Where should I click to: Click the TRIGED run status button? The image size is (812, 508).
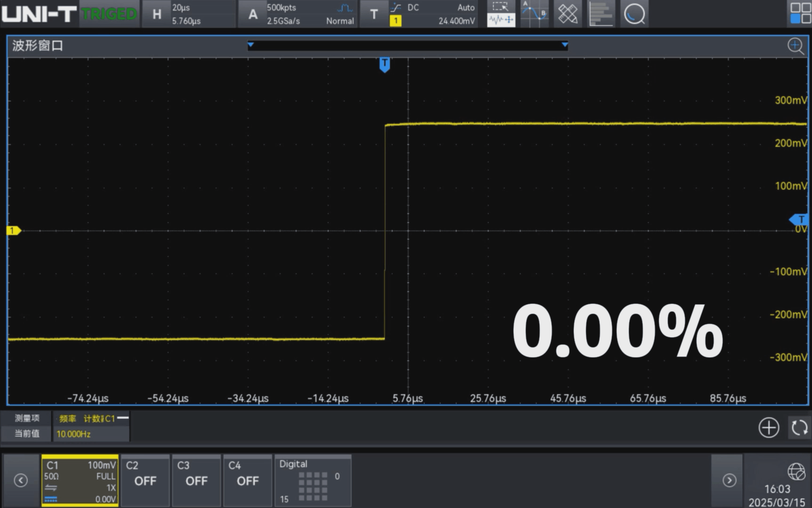[x=109, y=14]
